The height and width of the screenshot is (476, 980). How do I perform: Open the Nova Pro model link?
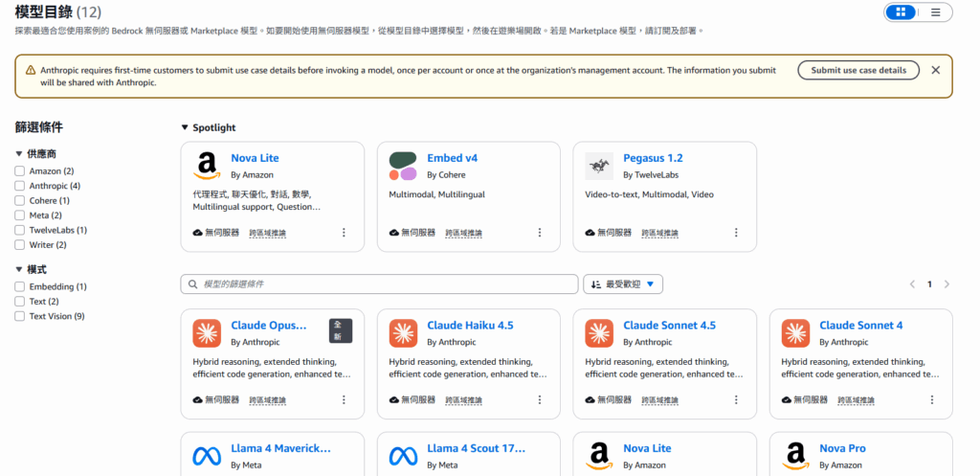(842, 448)
